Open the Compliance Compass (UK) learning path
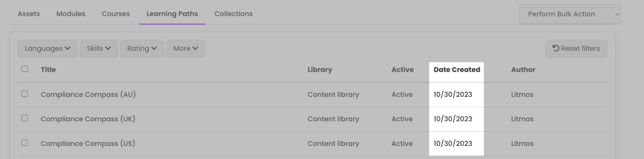The height and width of the screenshot is (159, 644). click(x=88, y=119)
